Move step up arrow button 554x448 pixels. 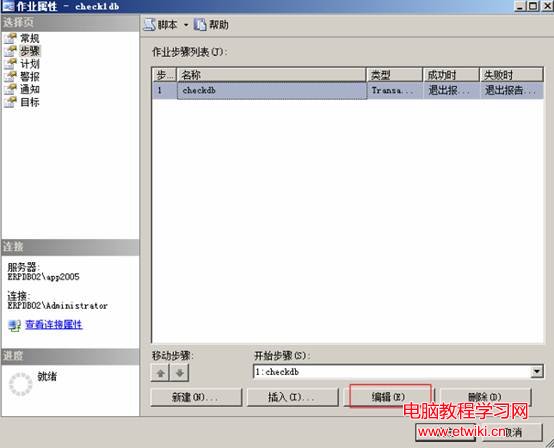(x=160, y=373)
